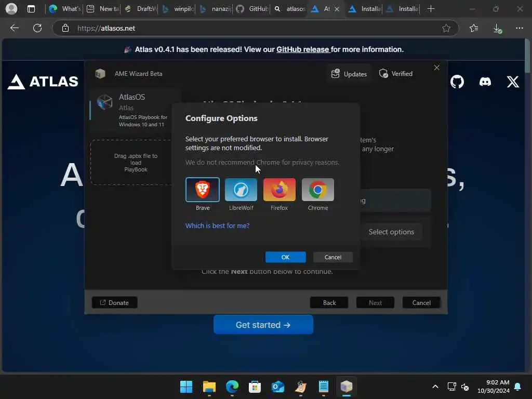Switch to the winpilo tab
The image size is (532, 399).
177,9
